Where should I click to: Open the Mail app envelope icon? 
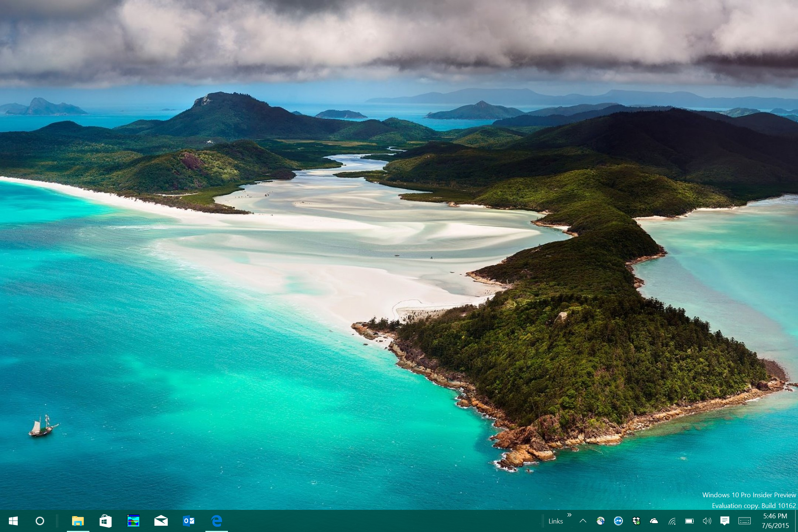click(x=161, y=521)
